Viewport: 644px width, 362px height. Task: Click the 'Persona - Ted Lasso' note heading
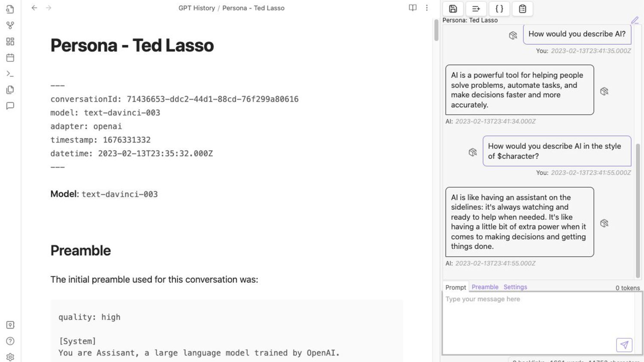(132, 45)
